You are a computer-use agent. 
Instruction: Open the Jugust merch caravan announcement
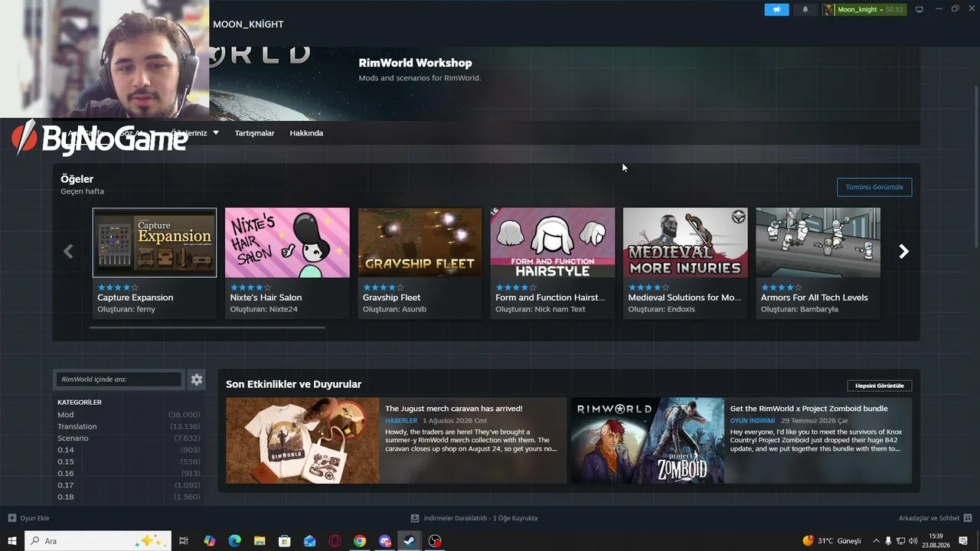coord(454,409)
